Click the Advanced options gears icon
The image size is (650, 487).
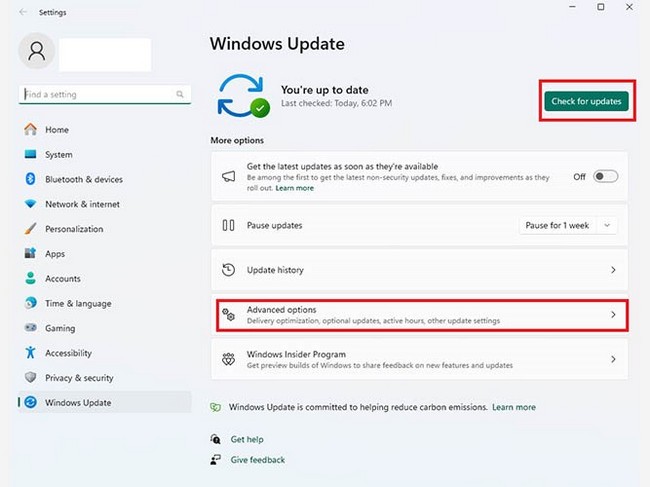coord(228,315)
